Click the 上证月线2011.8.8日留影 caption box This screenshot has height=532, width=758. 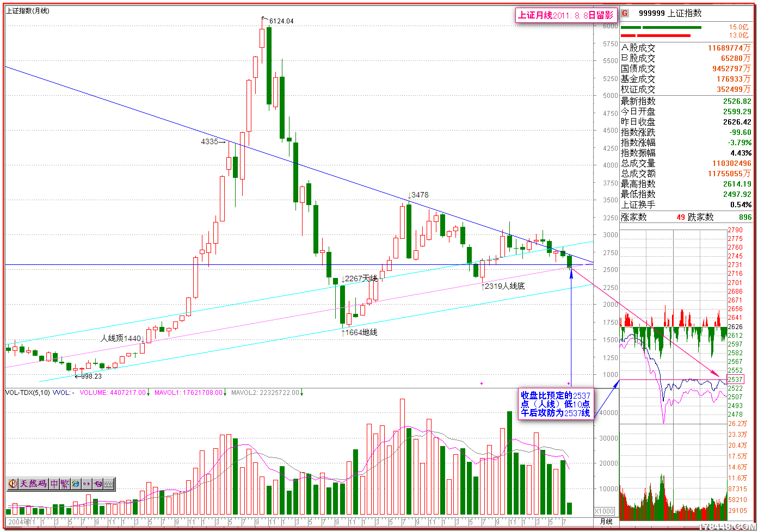pyautogui.click(x=566, y=15)
